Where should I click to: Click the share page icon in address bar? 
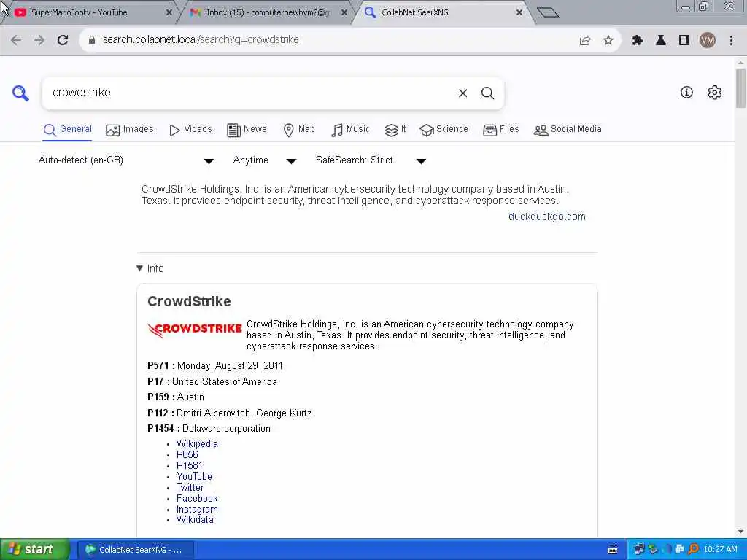[585, 41]
